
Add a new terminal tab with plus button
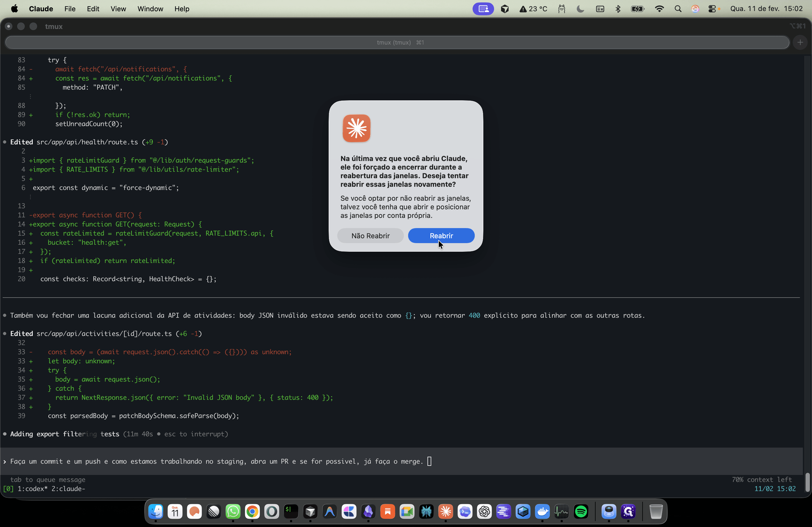(800, 42)
